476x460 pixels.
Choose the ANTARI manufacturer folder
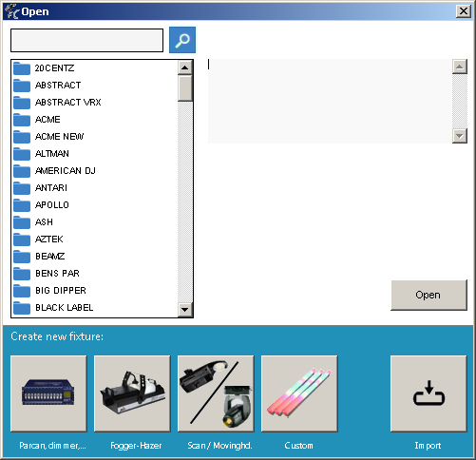click(95, 188)
